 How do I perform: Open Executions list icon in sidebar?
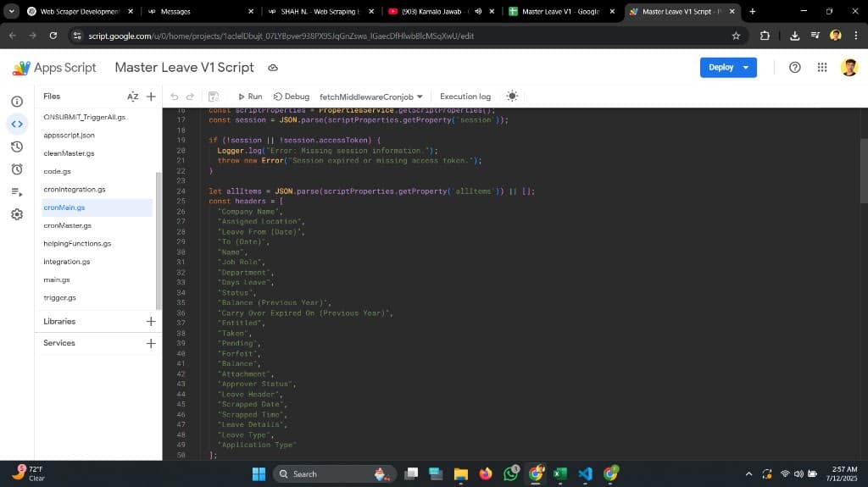(x=17, y=192)
